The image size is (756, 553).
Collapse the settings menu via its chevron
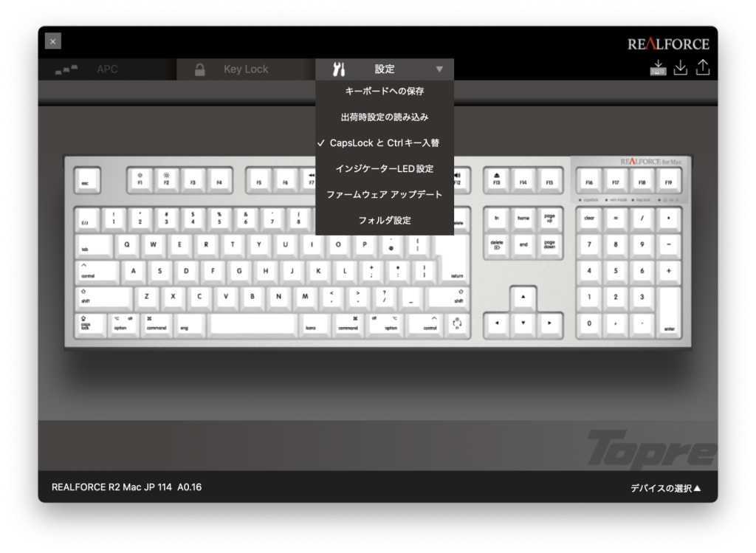(440, 69)
